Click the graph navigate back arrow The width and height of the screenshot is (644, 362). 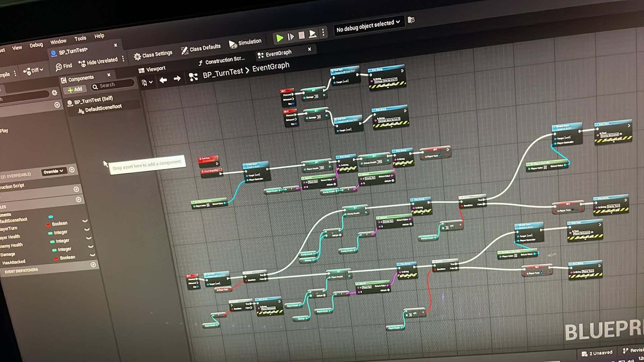[163, 80]
